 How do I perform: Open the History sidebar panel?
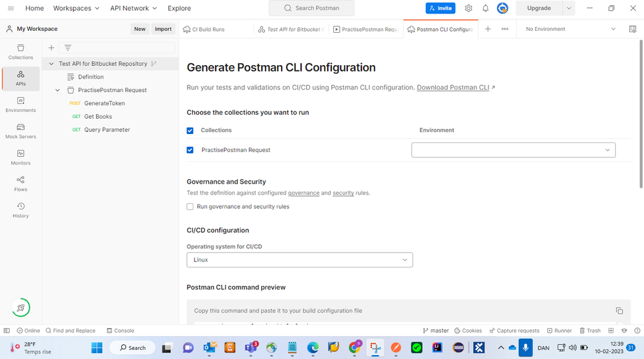pos(21,210)
